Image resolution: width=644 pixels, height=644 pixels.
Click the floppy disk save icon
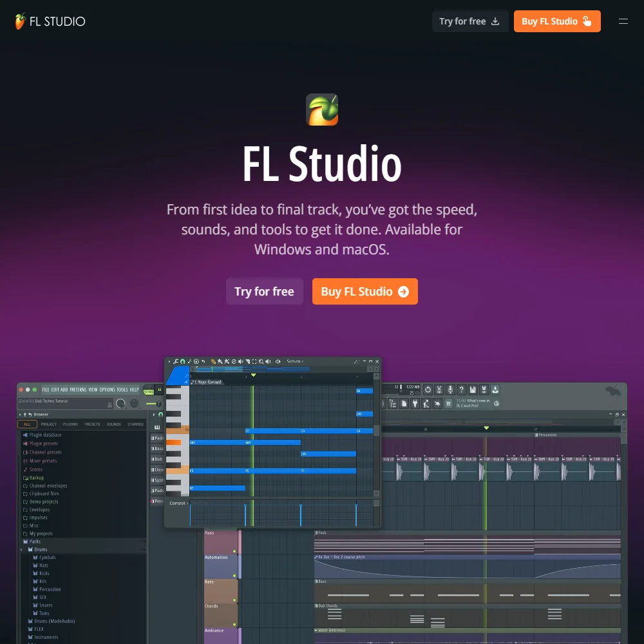tap(473, 390)
